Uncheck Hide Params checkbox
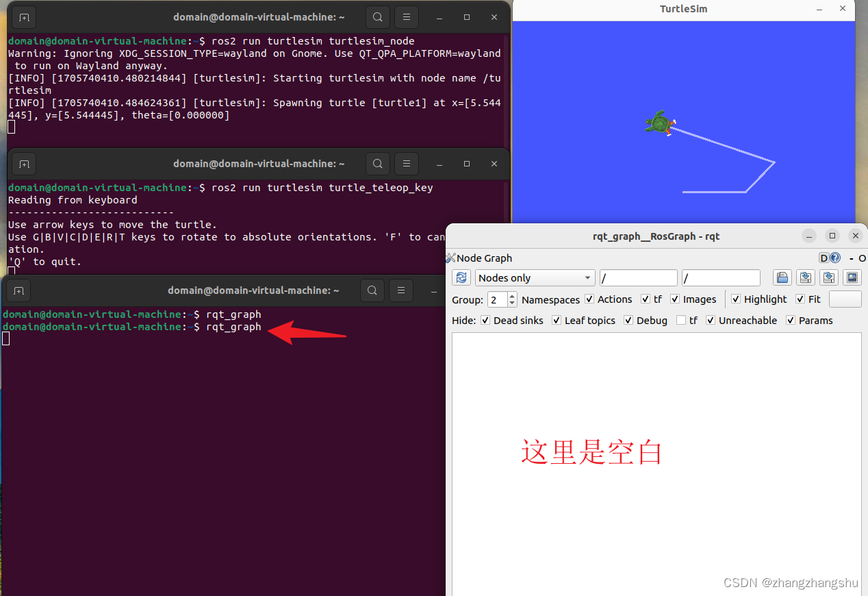Viewport: 868px width, 596px height. [x=791, y=321]
